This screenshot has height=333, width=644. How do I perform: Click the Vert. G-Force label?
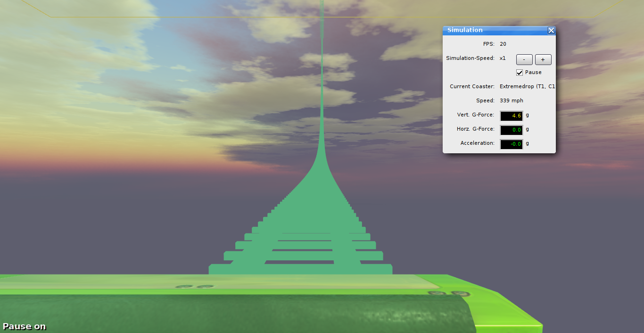click(475, 115)
